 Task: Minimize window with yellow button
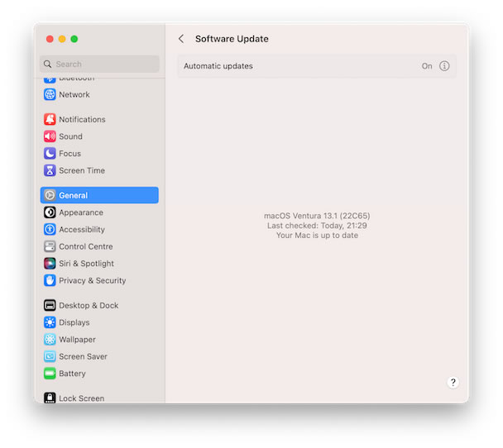pyautogui.click(x=62, y=39)
